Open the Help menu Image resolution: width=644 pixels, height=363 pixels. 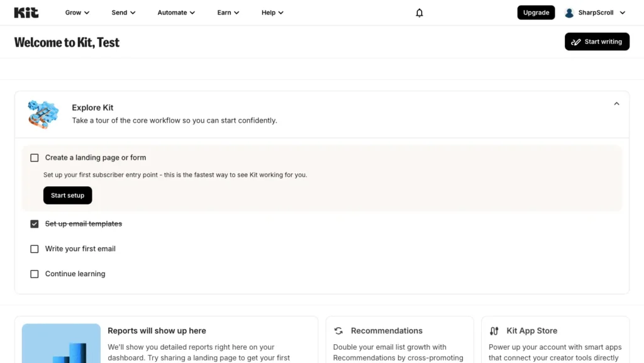272,13
